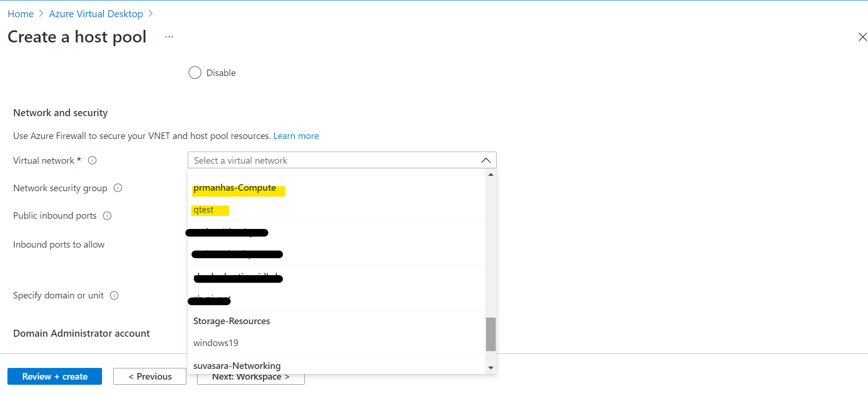This screenshot has height=395, width=868.
Task: Click the Review + create button
Action: tap(55, 376)
